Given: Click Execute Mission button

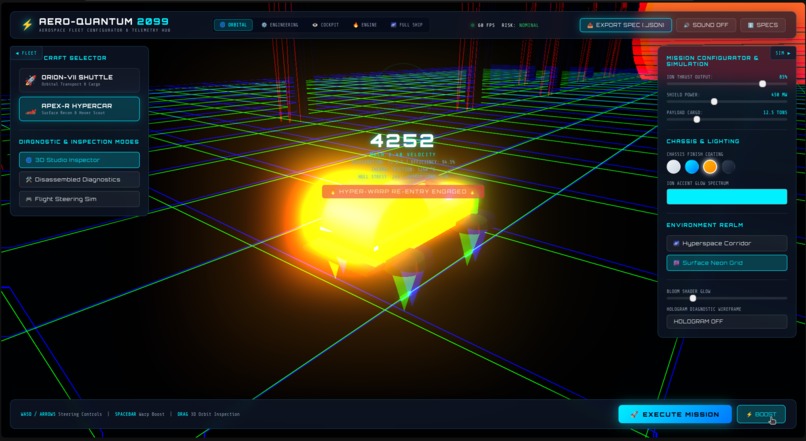Looking at the screenshot, I should click(675, 414).
